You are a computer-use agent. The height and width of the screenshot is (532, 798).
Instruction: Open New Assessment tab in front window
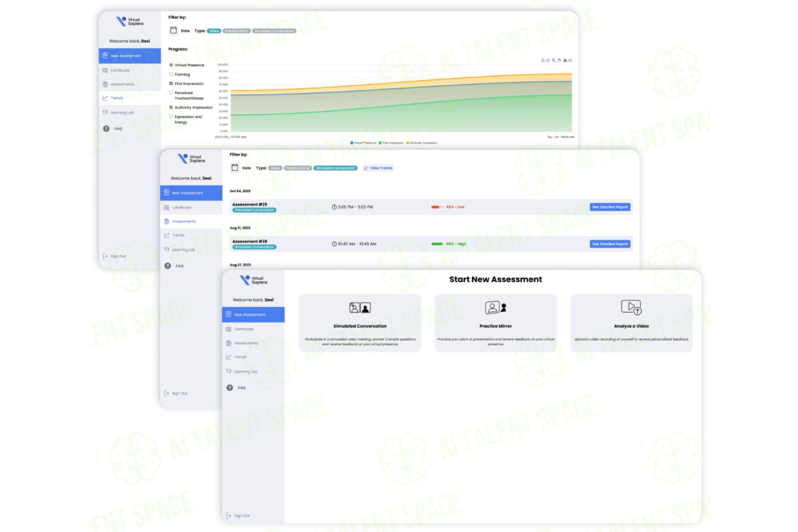[253, 314]
